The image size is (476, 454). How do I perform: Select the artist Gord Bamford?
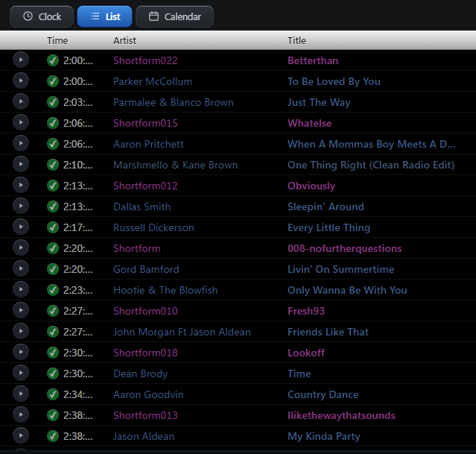(x=146, y=269)
